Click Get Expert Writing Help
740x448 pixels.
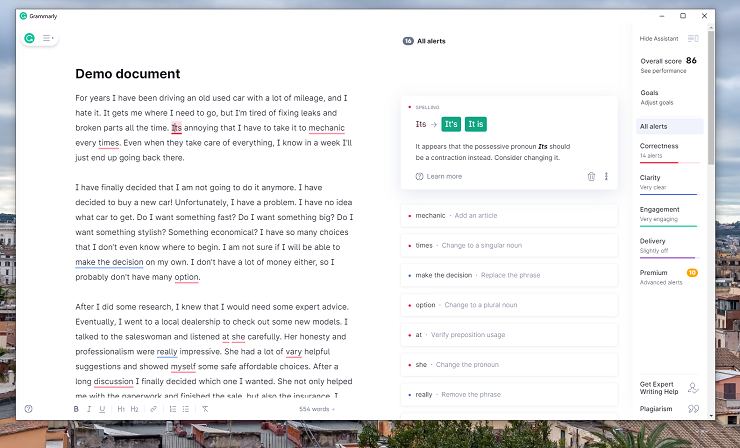659,388
